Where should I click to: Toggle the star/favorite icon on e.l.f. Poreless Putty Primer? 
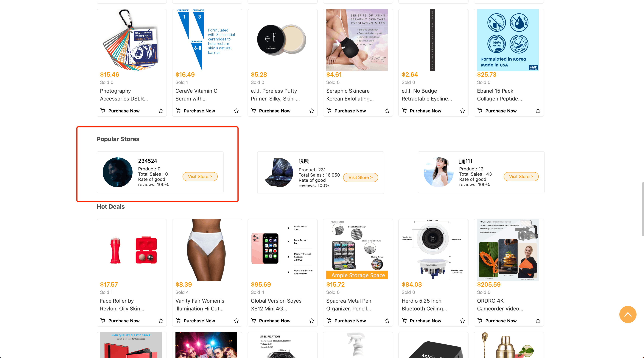(x=312, y=111)
